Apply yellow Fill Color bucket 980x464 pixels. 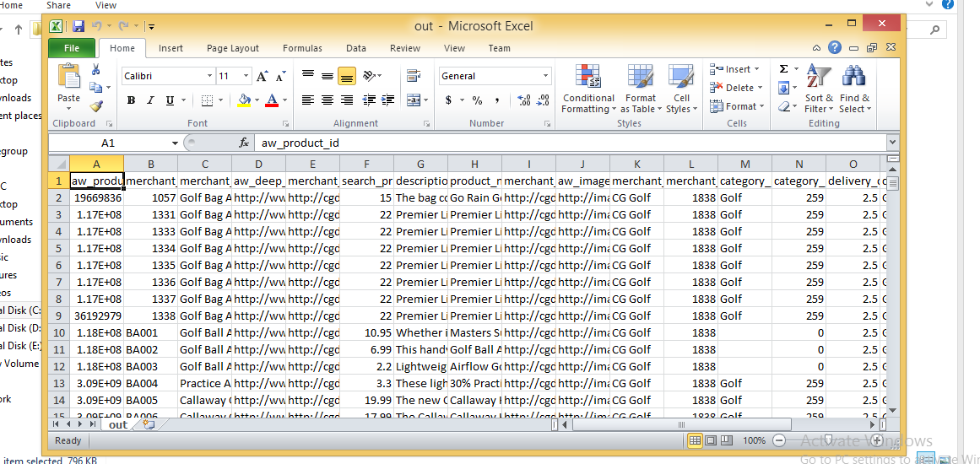[245, 100]
